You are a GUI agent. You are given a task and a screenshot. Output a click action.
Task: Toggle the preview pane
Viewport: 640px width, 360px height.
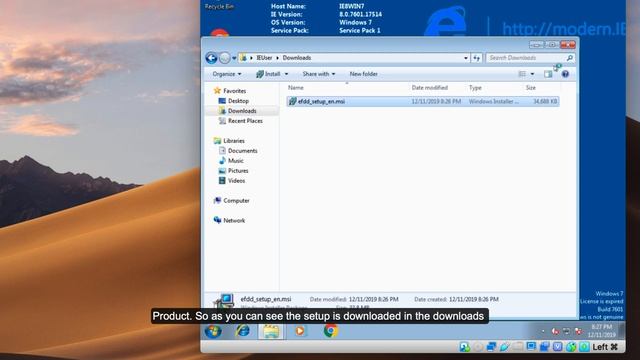(x=548, y=74)
